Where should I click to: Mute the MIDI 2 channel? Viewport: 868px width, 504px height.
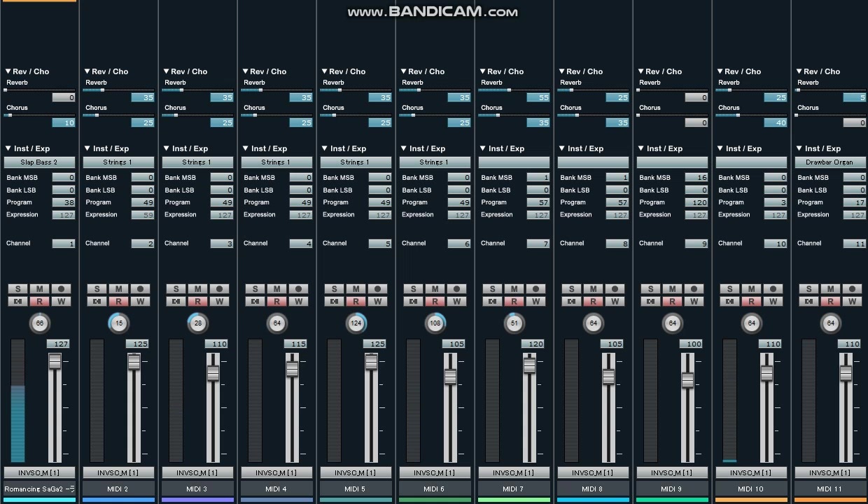[x=118, y=289]
